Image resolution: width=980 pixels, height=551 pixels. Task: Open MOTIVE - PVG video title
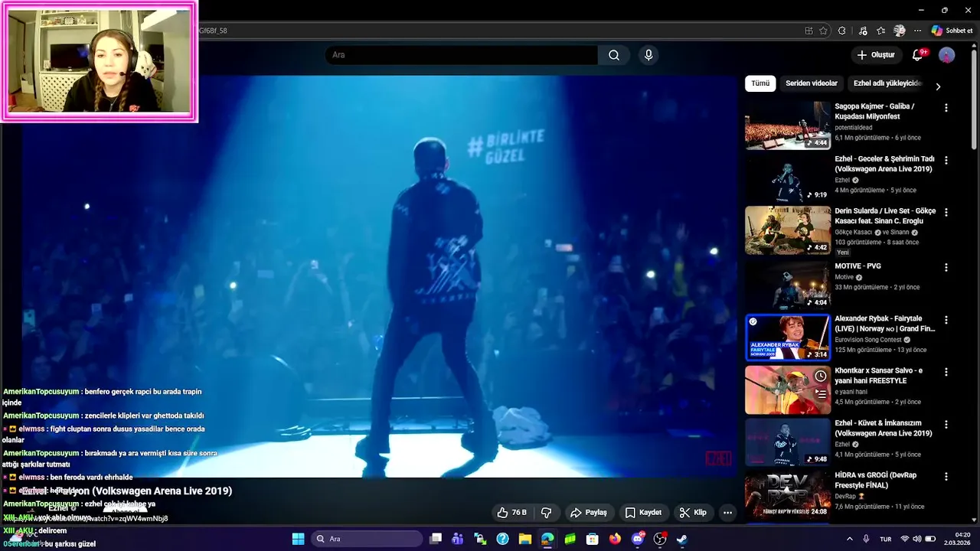pos(857,266)
